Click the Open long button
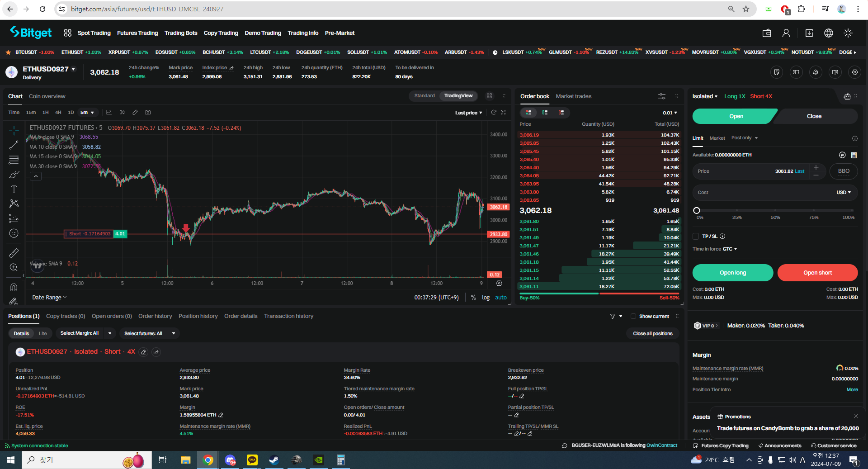Viewport: 868px width, 469px height. 733,273
